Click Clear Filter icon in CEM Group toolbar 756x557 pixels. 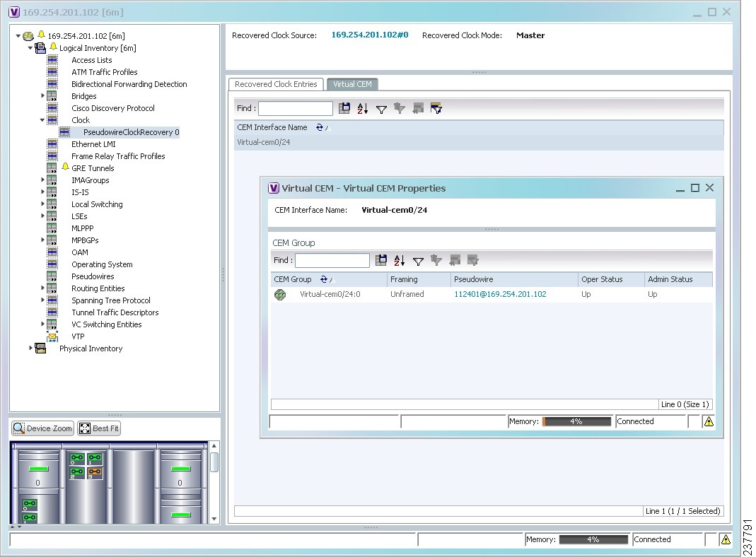coord(436,260)
